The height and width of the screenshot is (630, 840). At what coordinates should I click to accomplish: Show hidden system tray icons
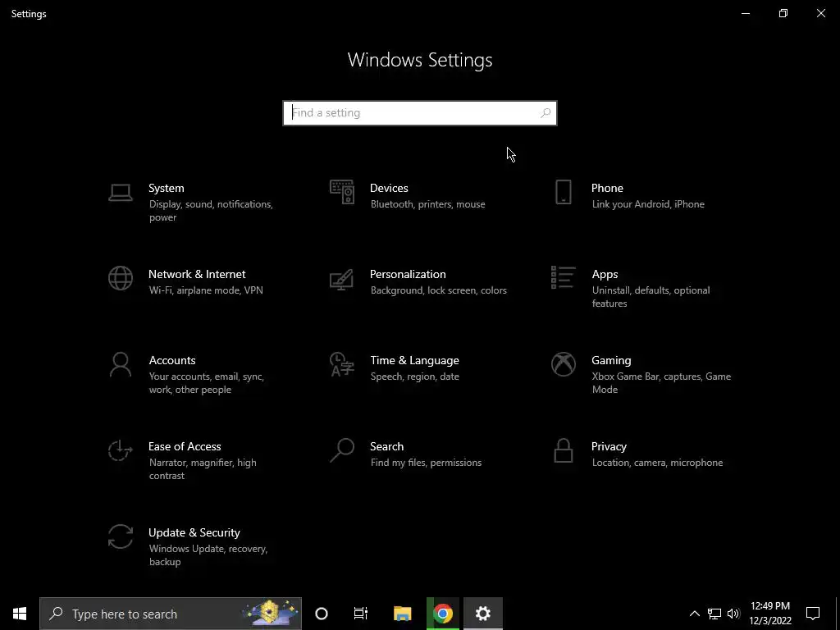click(x=694, y=614)
